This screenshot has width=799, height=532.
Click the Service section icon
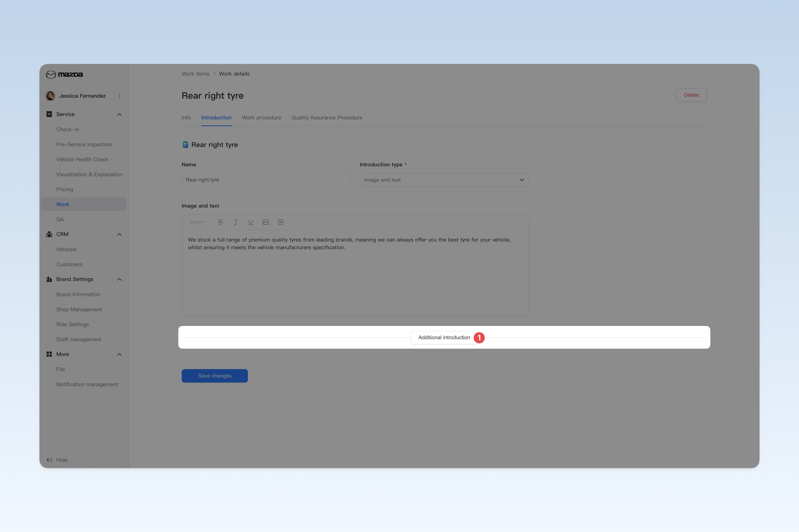click(x=49, y=114)
